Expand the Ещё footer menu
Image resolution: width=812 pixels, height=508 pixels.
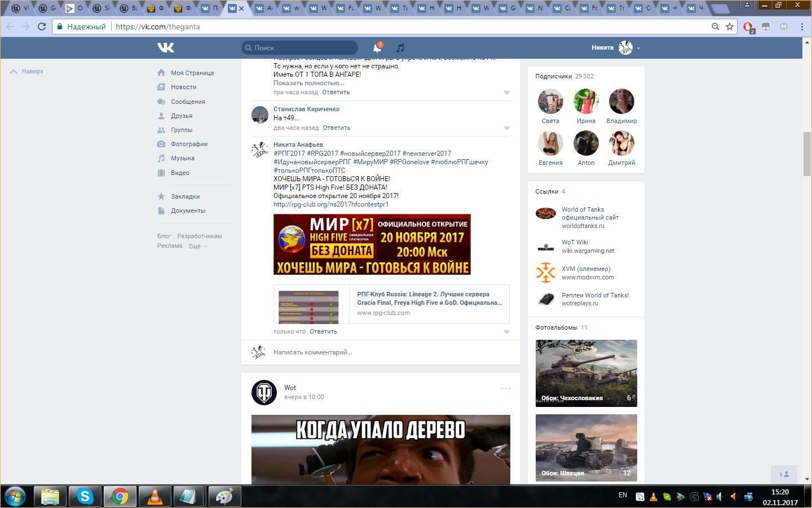(197, 246)
